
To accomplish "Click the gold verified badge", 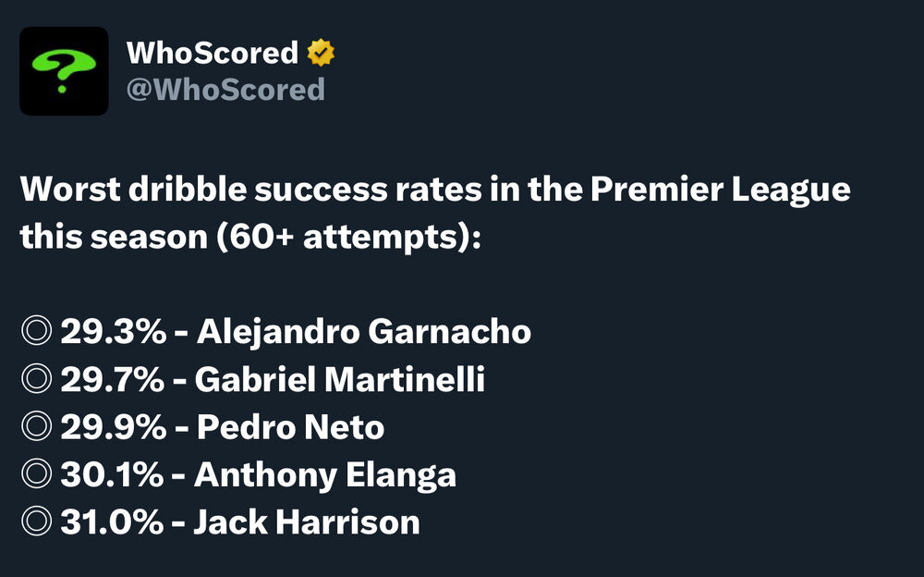I will (321, 53).
